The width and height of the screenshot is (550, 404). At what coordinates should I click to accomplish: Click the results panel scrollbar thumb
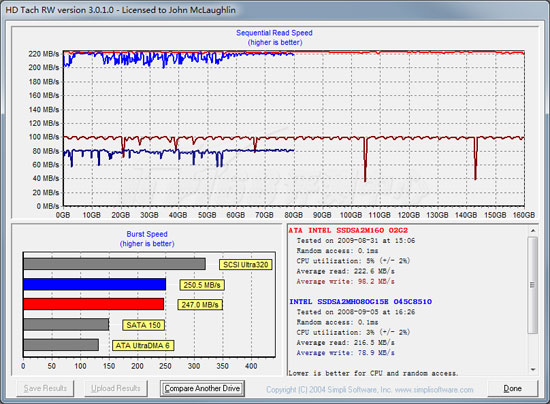click(533, 285)
